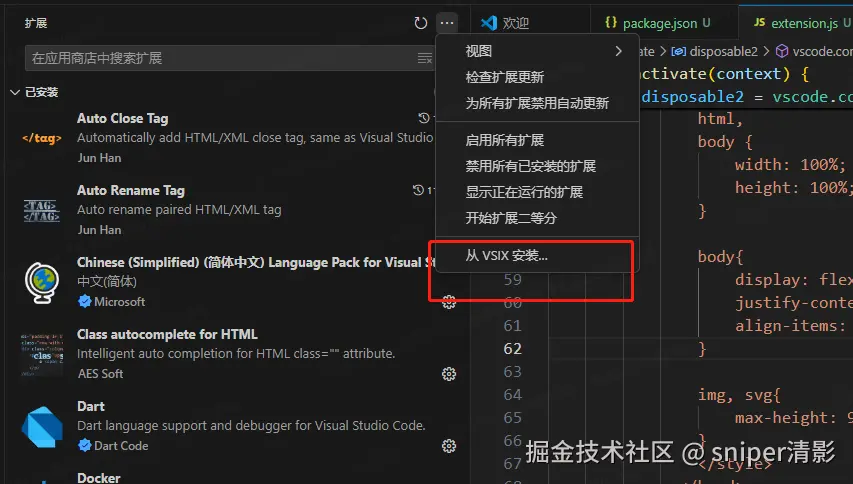
Task: Click the Dart Code verified publisher label
Action: click(113, 446)
